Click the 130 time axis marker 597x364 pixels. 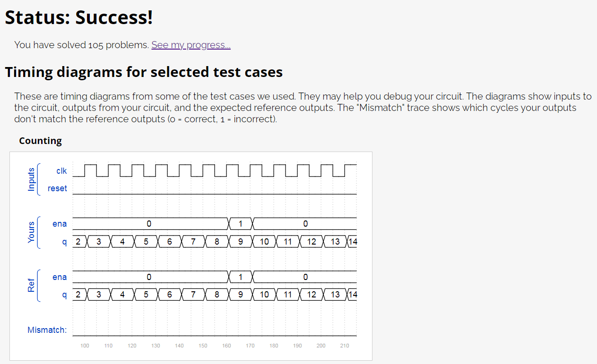coord(156,346)
